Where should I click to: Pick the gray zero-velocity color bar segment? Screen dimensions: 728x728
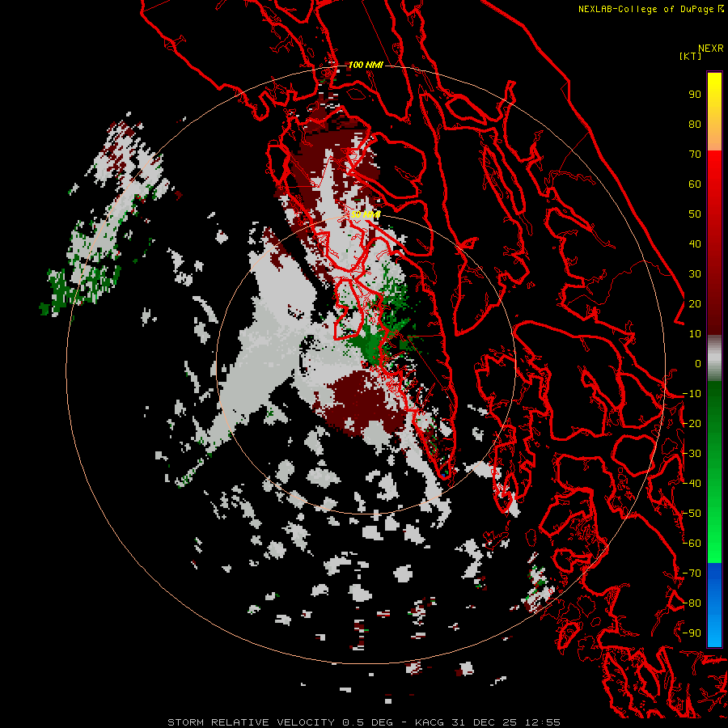tap(714, 358)
